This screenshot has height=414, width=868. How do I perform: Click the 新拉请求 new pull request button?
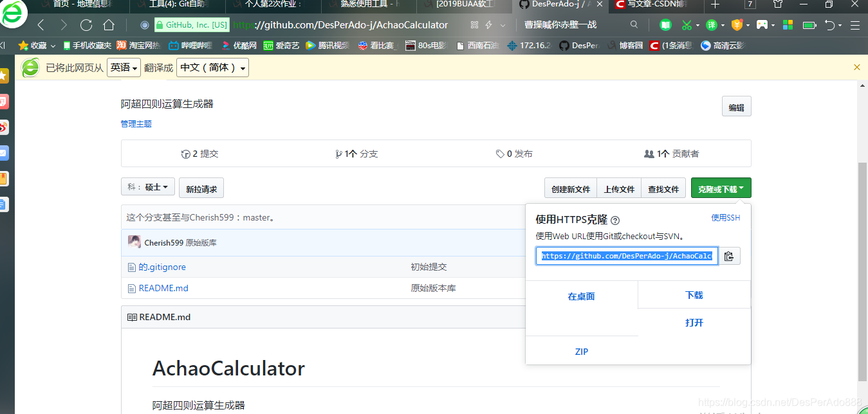click(x=201, y=188)
